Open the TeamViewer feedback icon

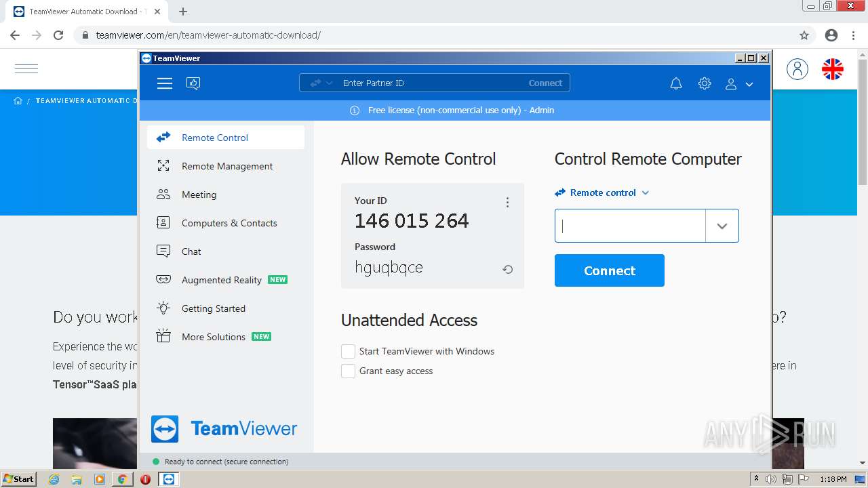(x=193, y=83)
